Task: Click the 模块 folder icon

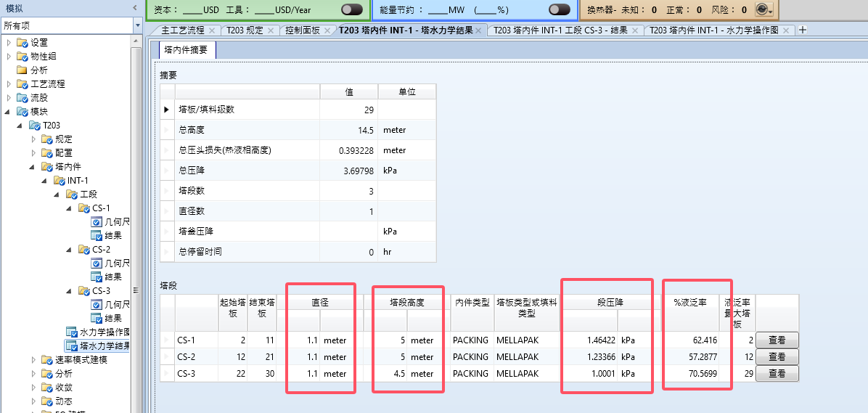Action: [x=22, y=112]
